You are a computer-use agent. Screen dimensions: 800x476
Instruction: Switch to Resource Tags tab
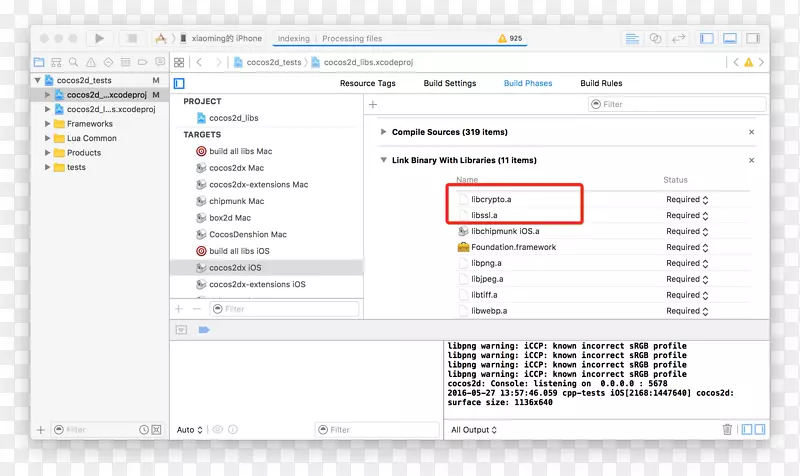(x=367, y=83)
